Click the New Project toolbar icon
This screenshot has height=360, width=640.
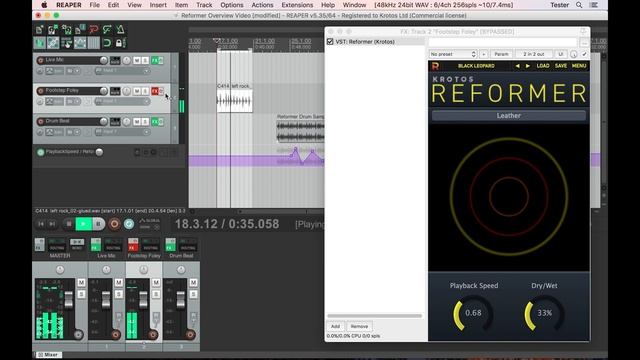coord(40,29)
